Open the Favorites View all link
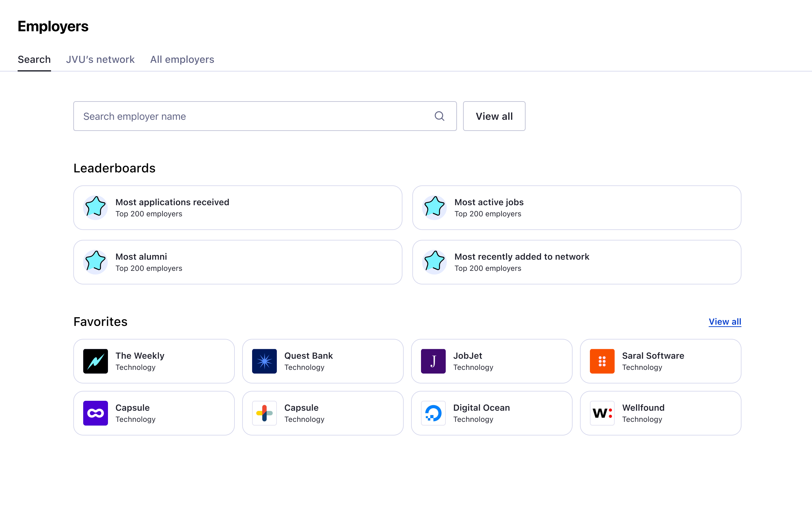Viewport: 812px width, 528px height. 725,322
